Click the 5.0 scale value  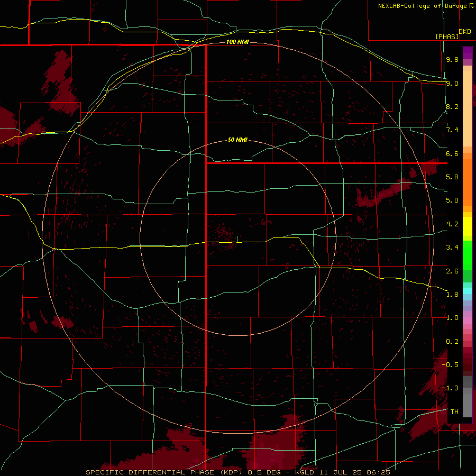452,200
